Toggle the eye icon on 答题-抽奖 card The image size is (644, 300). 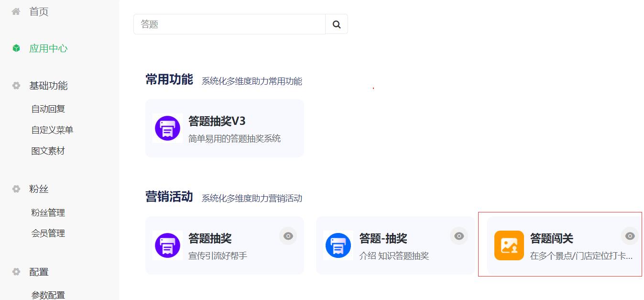click(458, 236)
